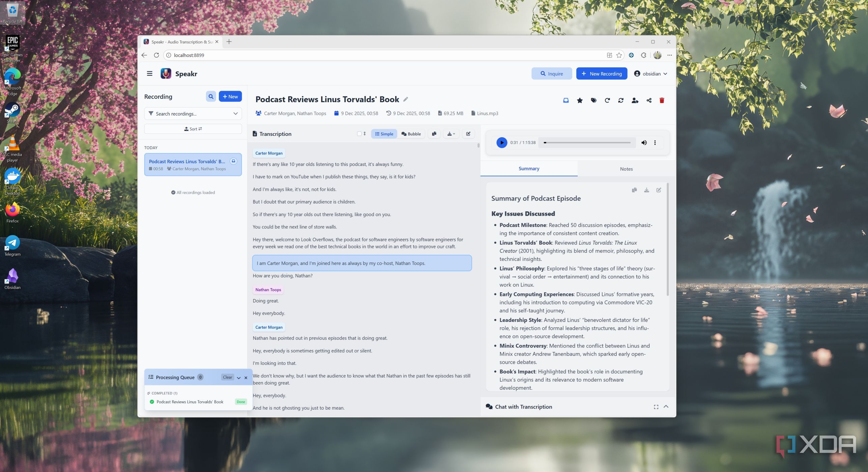Open a new browser tab
The height and width of the screenshot is (472, 868).
(x=229, y=42)
